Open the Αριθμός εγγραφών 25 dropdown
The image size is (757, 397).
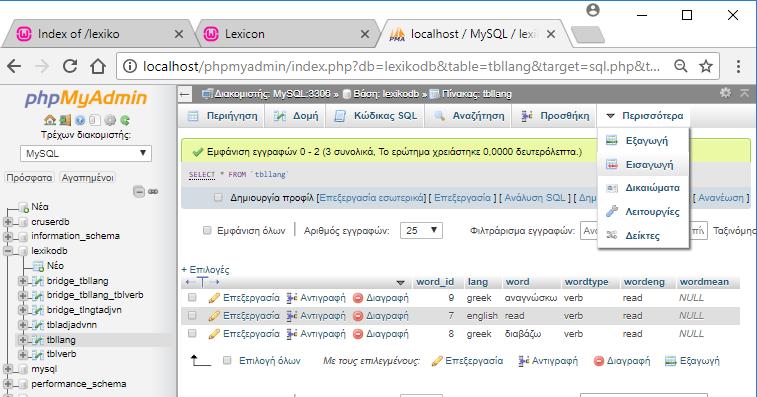pos(421,230)
